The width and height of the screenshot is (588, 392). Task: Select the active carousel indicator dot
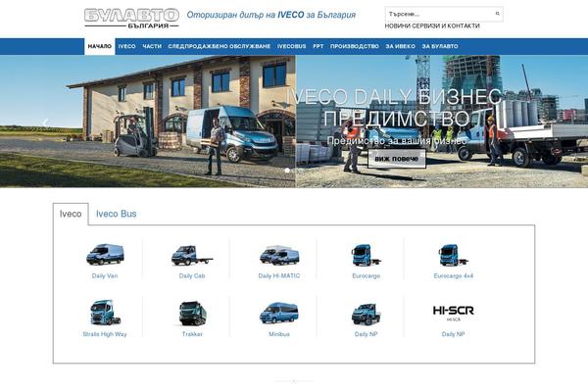pyautogui.click(x=287, y=171)
